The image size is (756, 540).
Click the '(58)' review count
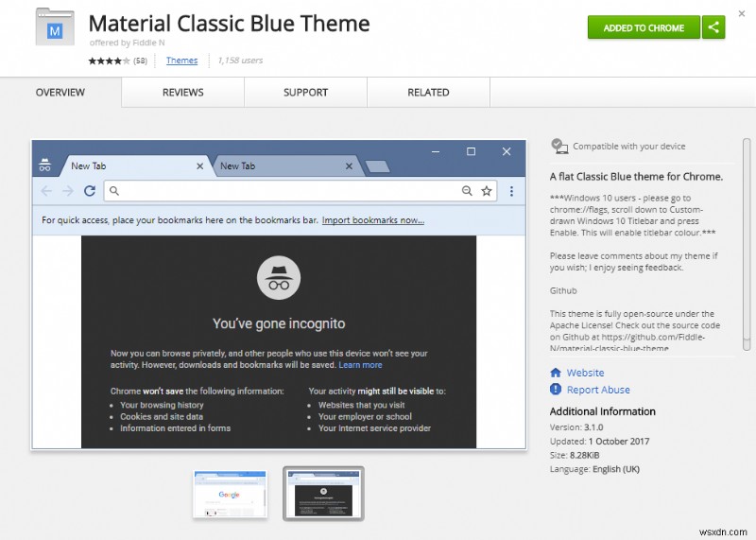140,61
